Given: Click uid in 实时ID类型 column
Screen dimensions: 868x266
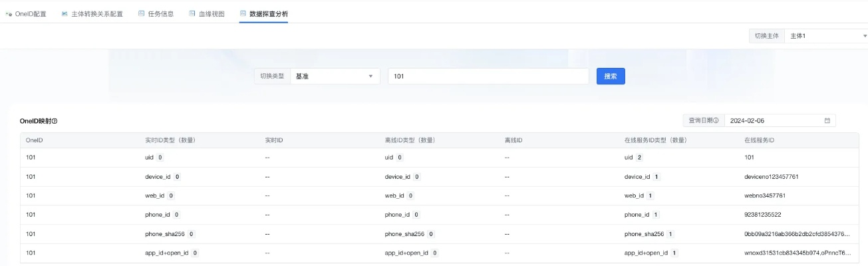Looking at the screenshot, I should pyautogui.click(x=149, y=158).
